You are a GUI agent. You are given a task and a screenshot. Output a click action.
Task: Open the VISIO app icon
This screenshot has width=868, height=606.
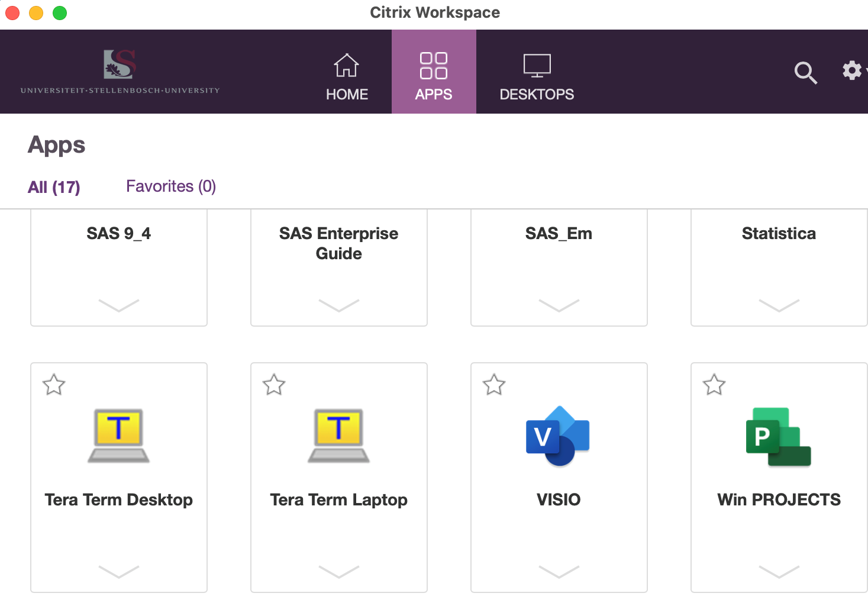pyautogui.click(x=558, y=436)
